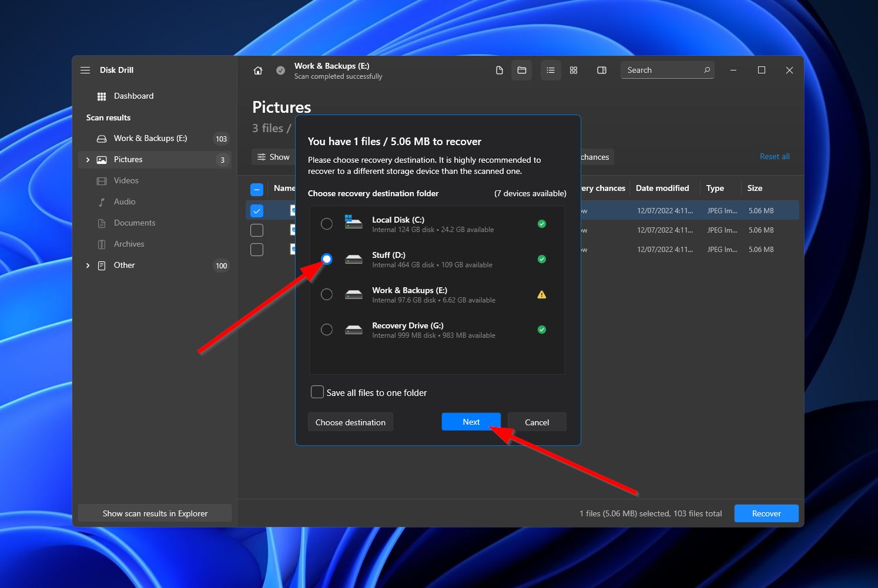Click the green check status for Local Disk (C:)
This screenshot has width=878, height=588.
(x=542, y=224)
